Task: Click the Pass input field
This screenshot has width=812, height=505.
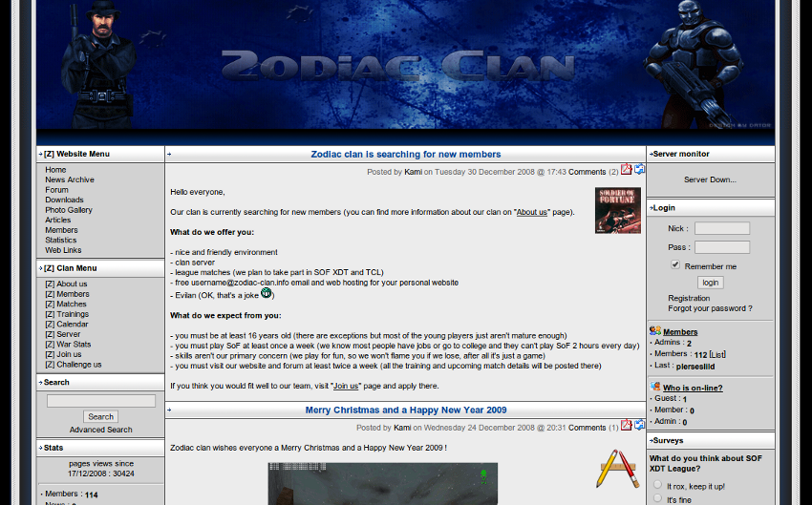Action: [x=722, y=247]
